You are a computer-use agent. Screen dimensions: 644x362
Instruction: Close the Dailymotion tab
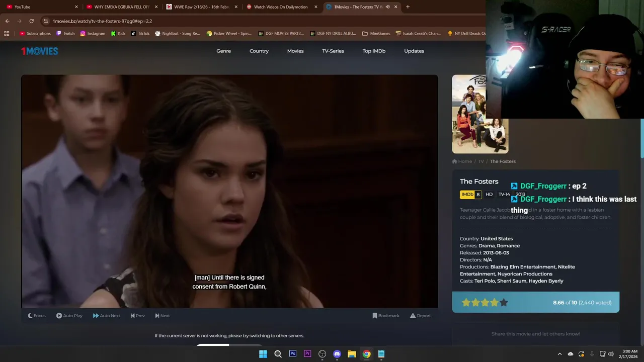[x=316, y=7]
